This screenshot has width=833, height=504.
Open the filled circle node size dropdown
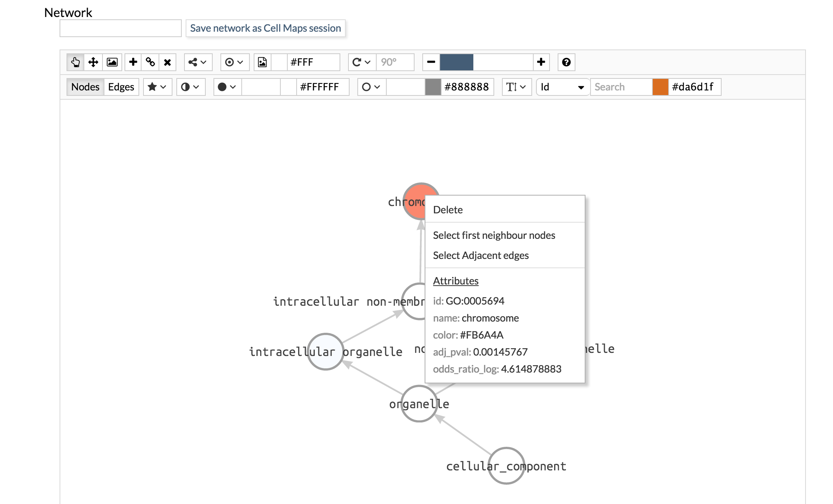pos(227,87)
